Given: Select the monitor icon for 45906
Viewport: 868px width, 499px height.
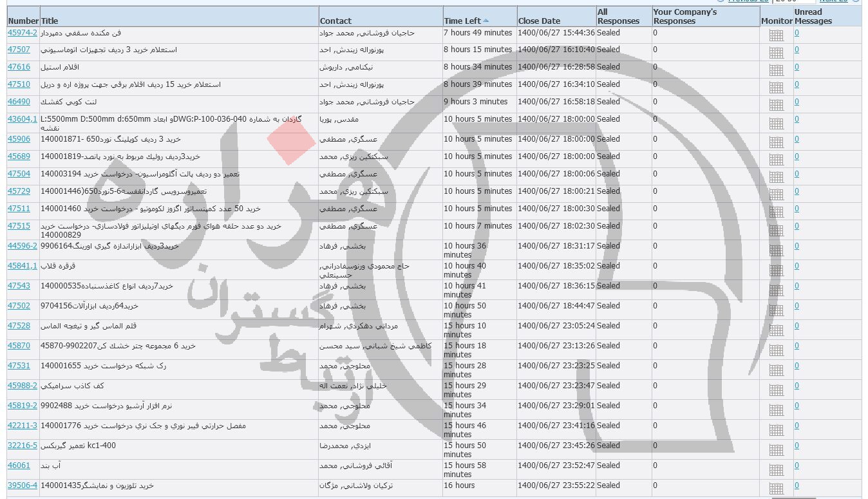Looking at the screenshot, I should click(776, 143).
